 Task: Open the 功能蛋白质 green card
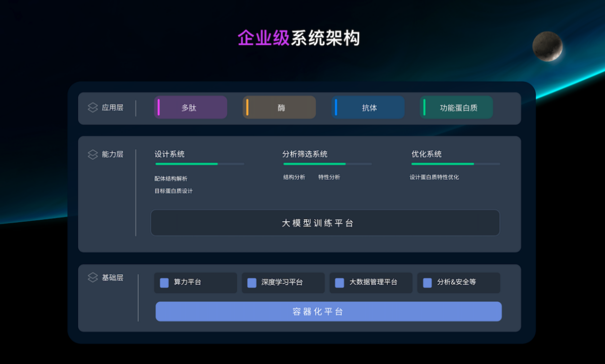coord(456,108)
